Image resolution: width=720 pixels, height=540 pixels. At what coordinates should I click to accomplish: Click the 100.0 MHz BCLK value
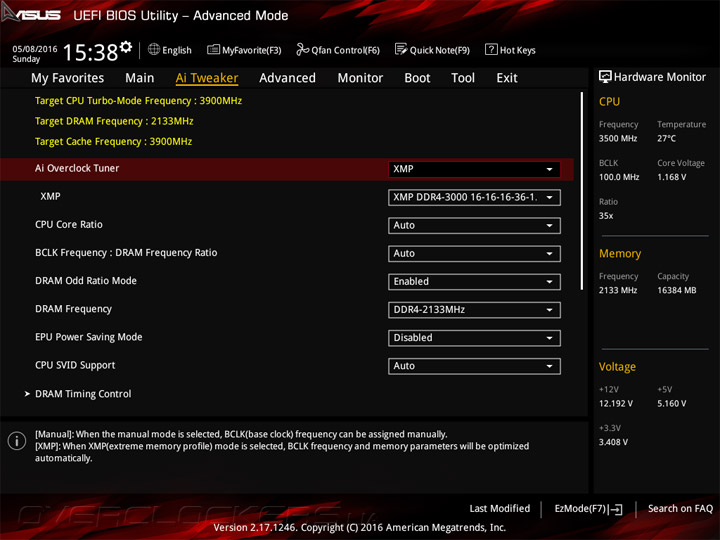(619, 177)
